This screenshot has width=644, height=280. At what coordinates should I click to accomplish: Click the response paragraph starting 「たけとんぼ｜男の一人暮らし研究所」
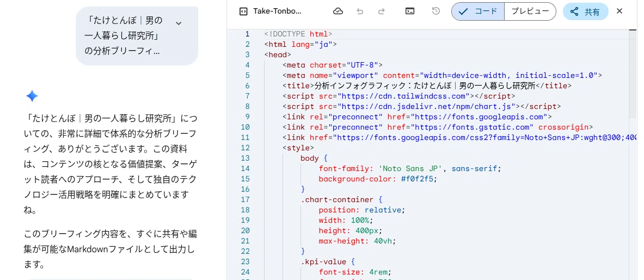click(111, 165)
